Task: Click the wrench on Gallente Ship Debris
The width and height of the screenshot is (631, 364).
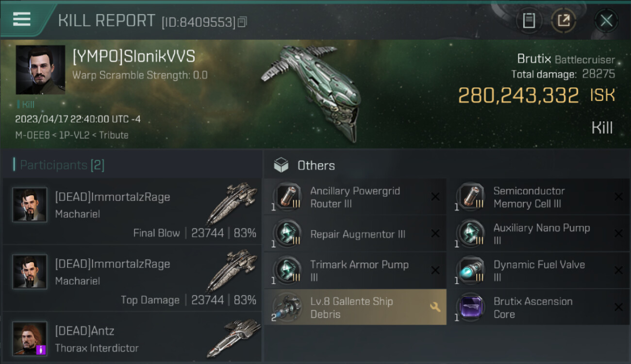Action: [x=435, y=307]
